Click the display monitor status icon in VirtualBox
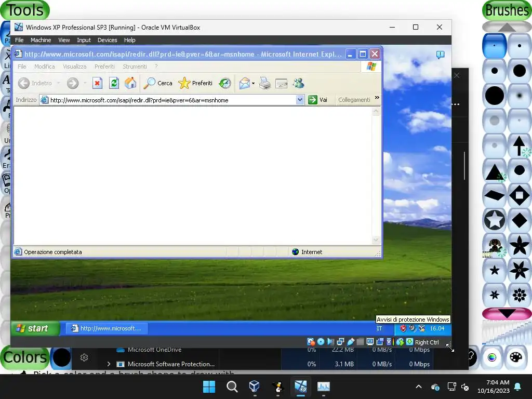 370,342
